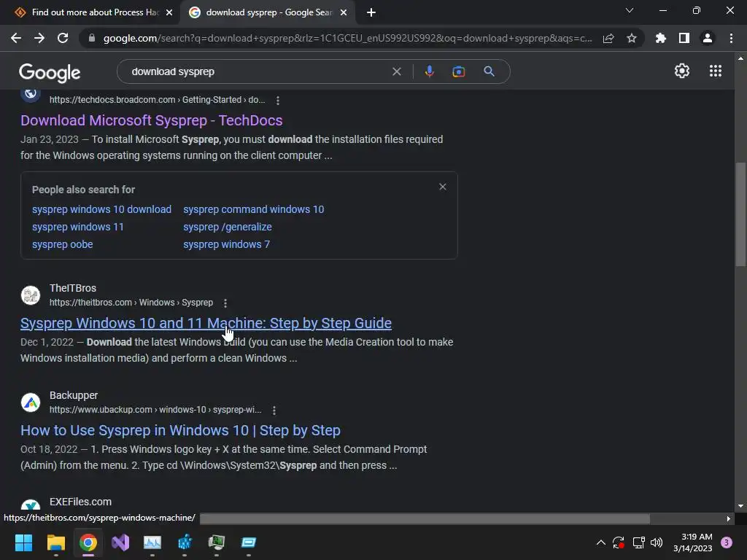Click the scrollbar down arrow
Image resolution: width=747 pixels, height=560 pixels.
click(740, 506)
